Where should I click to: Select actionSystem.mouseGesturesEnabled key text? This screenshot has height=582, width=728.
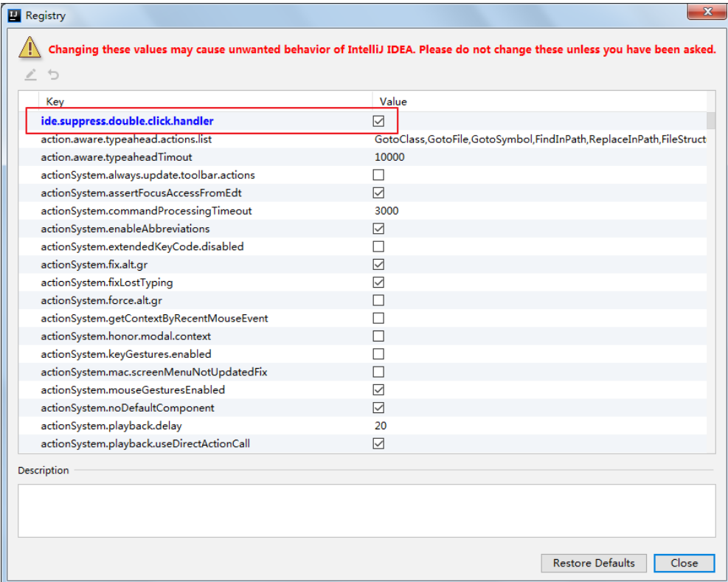click(x=133, y=389)
